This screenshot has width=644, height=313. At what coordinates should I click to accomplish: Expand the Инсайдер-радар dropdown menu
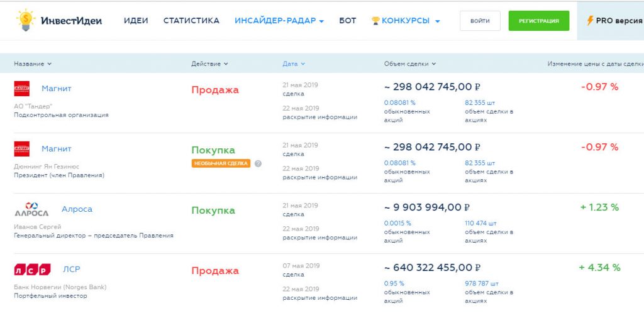(279, 21)
